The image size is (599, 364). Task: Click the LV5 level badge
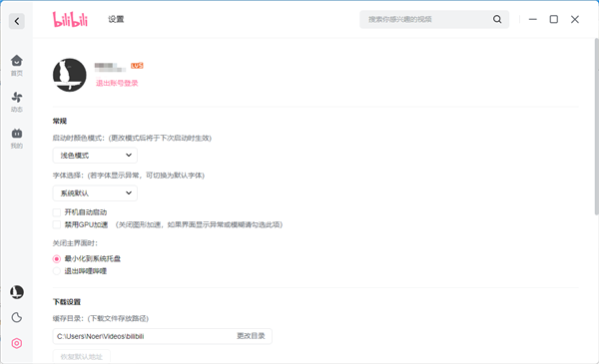point(137,66)
